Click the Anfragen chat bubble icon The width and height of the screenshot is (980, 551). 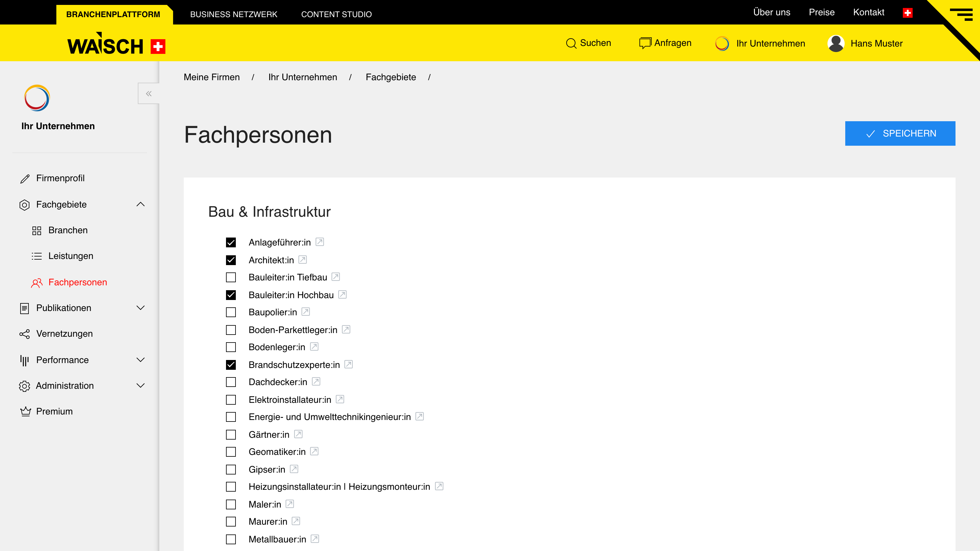point(645,43)
